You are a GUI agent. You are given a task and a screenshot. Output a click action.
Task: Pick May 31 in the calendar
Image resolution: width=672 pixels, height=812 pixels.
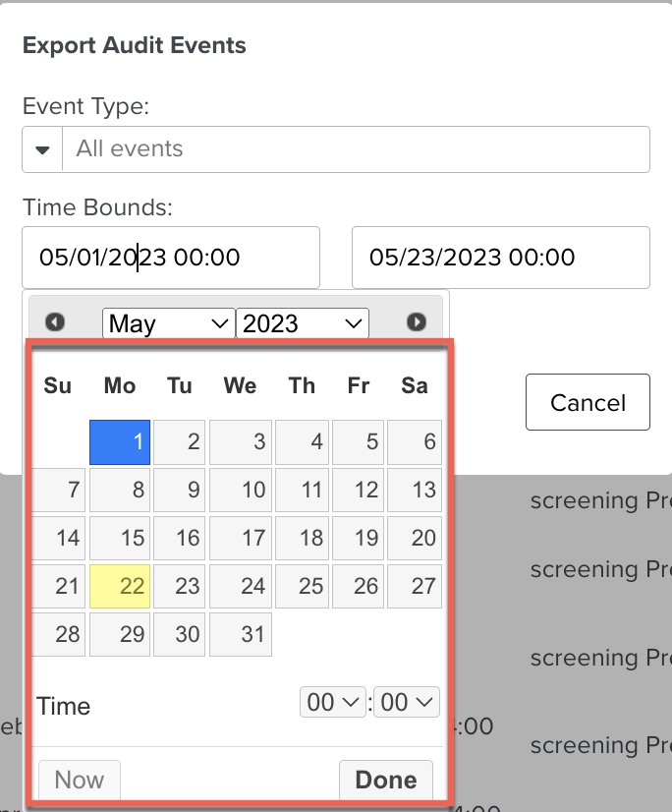241,635
